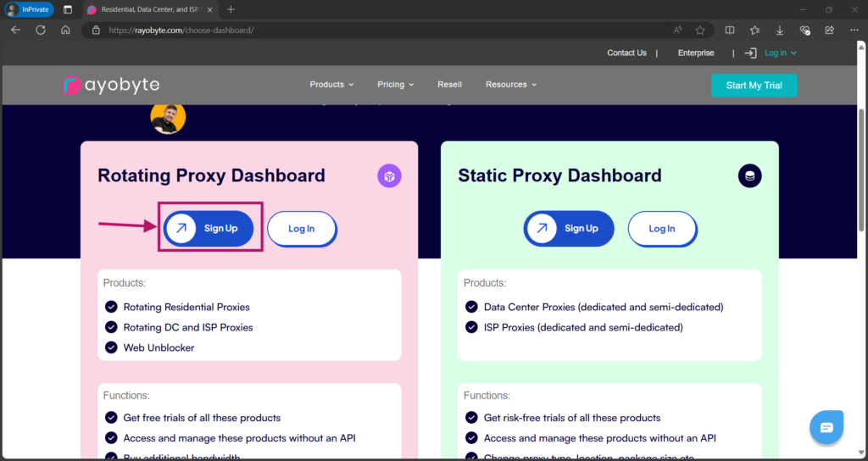Open the chat support widget
868x461 pixels.
point(826,427)
